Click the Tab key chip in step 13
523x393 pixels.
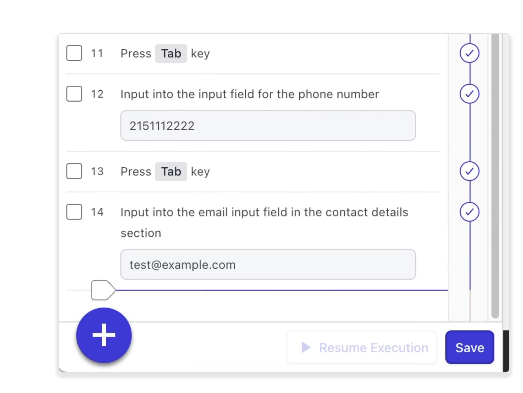pos(171,171)
